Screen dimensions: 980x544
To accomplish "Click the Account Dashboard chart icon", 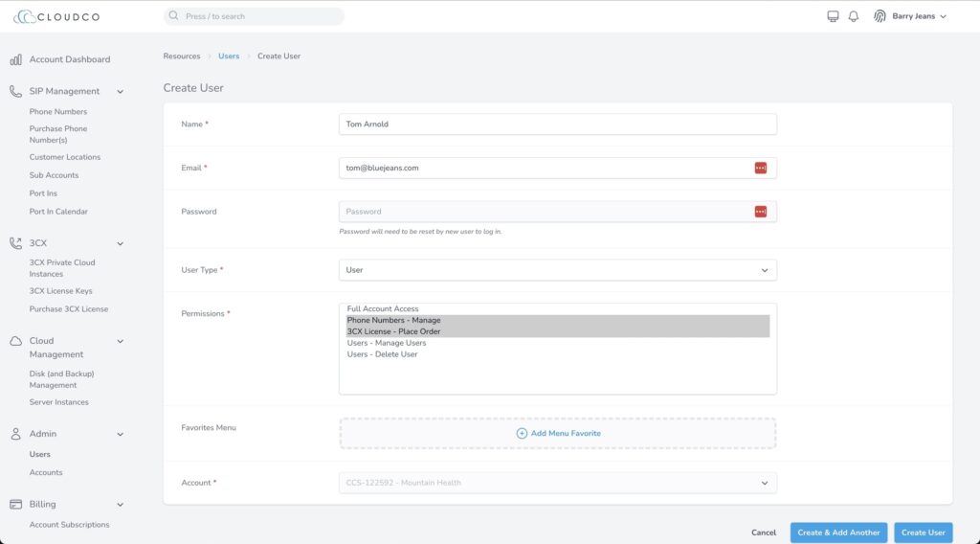I will click(x=16, y=59).
